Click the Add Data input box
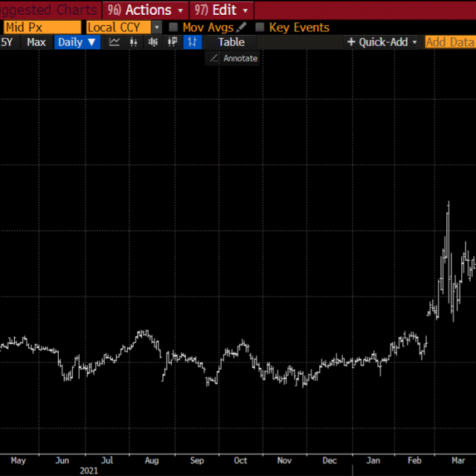Screen dimensions: 476x476 pos(450,42)
